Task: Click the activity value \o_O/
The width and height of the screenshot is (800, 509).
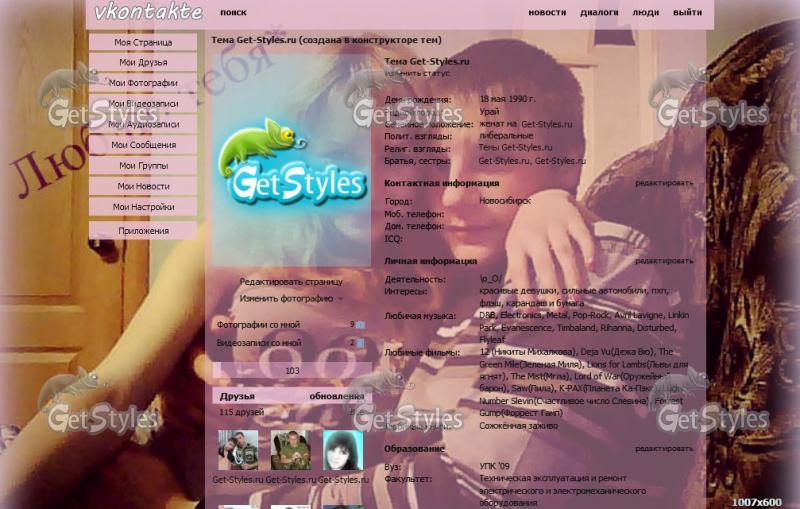Action: [490, 279]
